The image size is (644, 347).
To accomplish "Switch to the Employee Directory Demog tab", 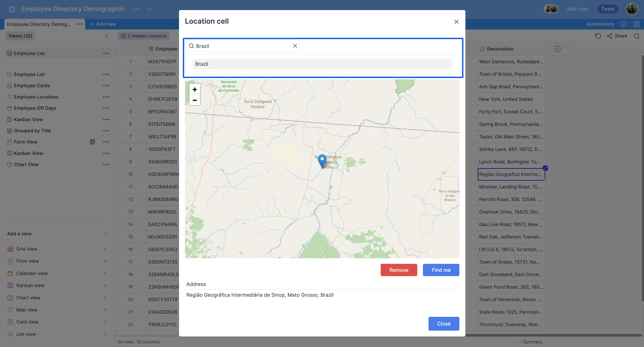I will click(39, 24).
